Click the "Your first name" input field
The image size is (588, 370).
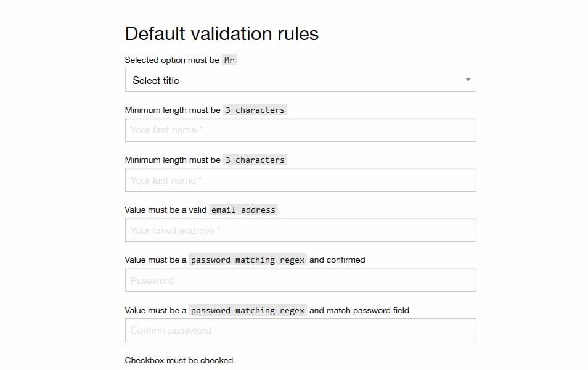click(300, 129)
